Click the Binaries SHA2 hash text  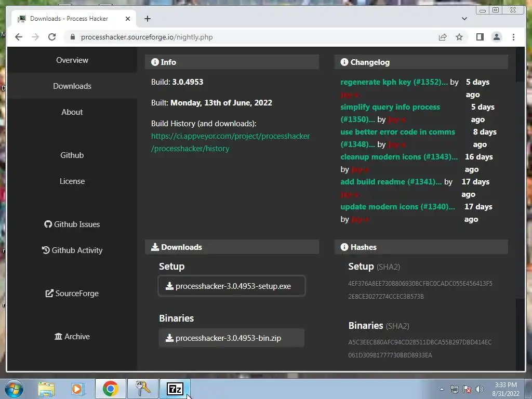pos(420,349)
